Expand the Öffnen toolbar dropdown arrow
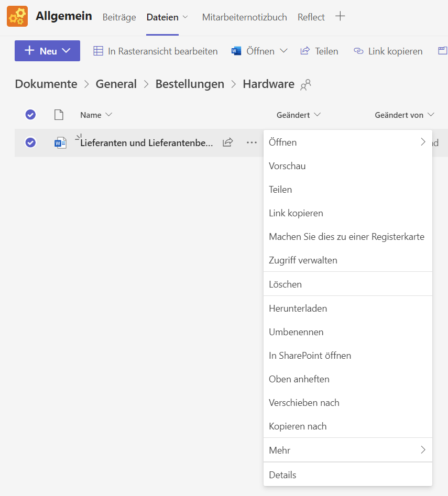This screenshot has height=496, width=448. [284, 51]
